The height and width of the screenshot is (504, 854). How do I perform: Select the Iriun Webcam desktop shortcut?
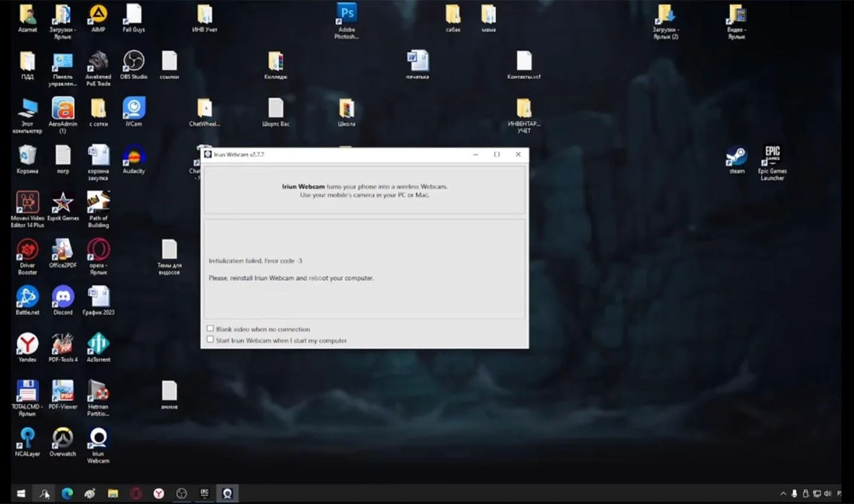(x=98, y=445)
